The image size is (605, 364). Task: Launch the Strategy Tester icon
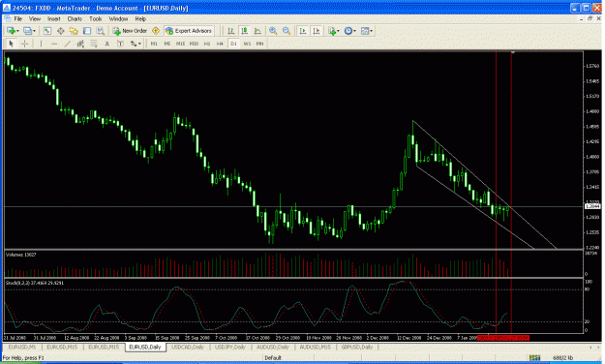coord(101,31)
